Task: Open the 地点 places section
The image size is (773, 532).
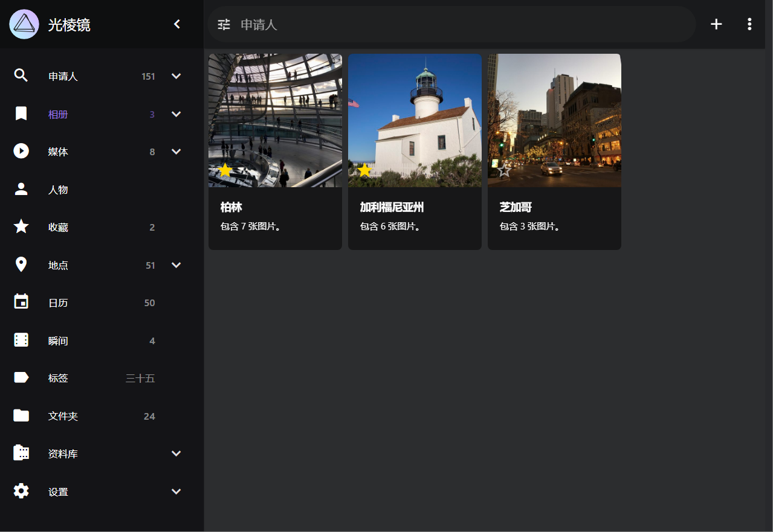Action: [x=58, y=265]
